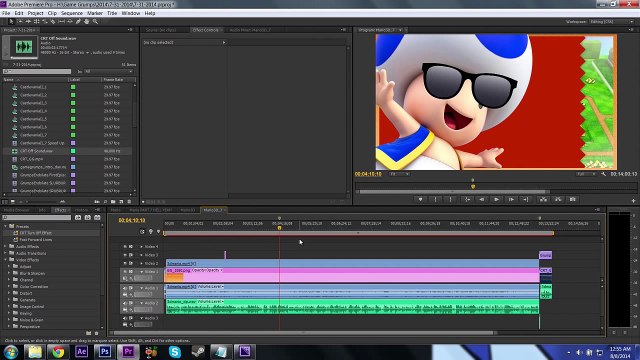The height and width of the screenshot is (360, 640).
Task: Click the Extract button in Program monitor
Action: point(558,200)
